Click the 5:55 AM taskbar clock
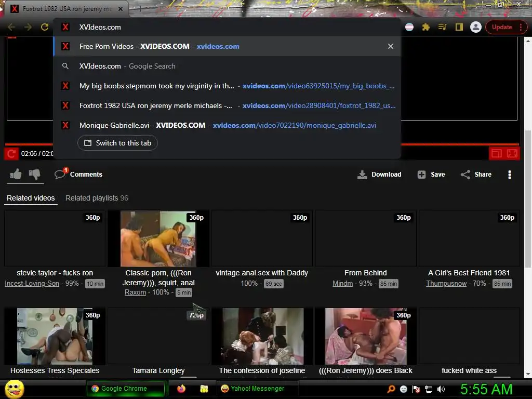 (x=486, y=389)
